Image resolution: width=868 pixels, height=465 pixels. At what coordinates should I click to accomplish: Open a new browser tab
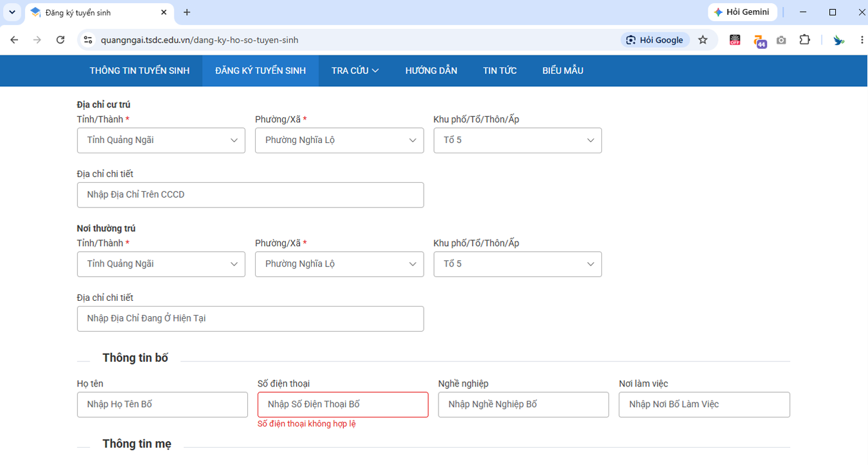[187, 12]
